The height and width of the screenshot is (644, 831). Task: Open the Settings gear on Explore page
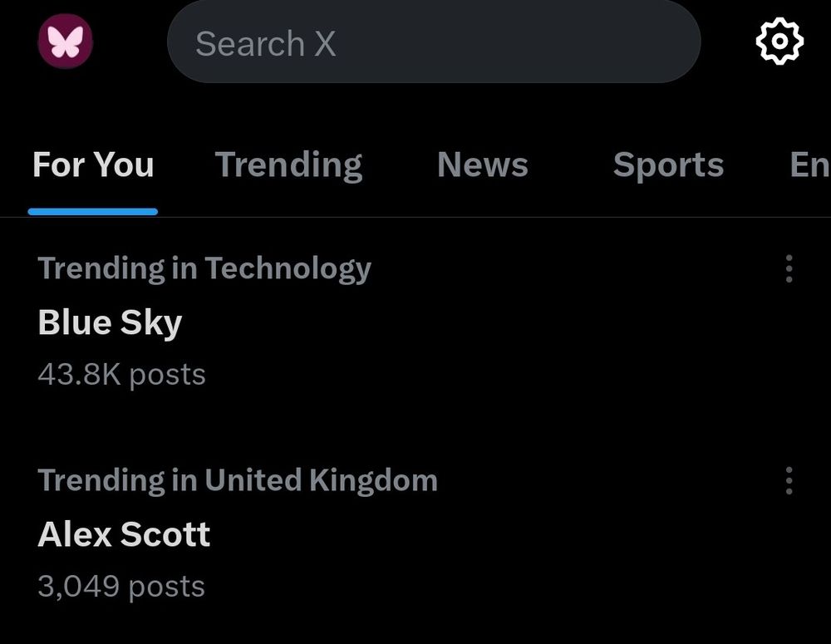(779, 42)
